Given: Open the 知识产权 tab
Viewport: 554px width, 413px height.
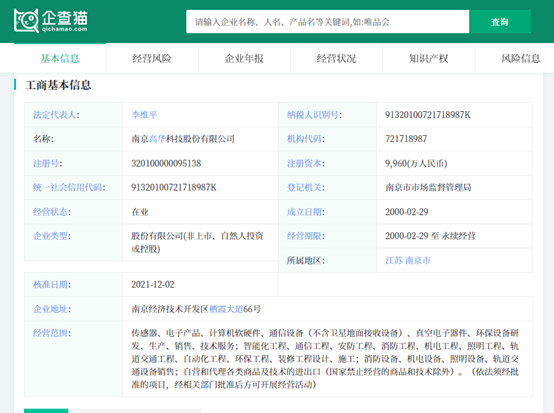Looking at the screenshot, I should click(x=429, y=58).
